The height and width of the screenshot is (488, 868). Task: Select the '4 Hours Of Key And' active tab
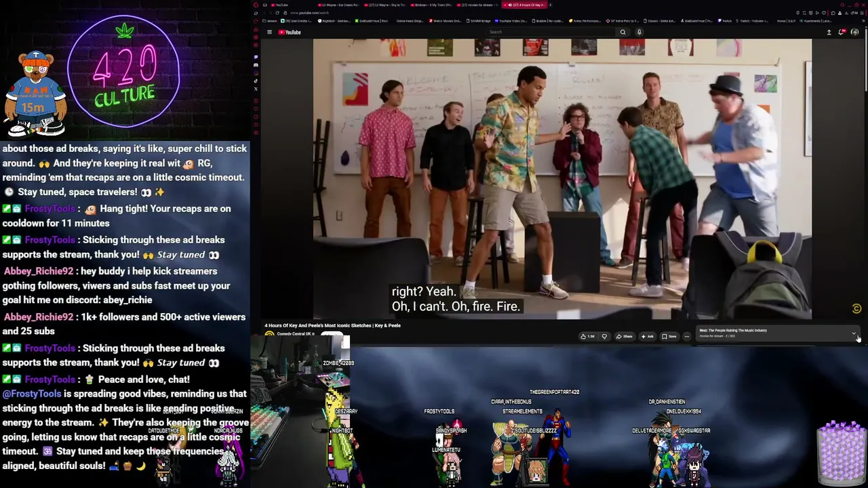point(526,5)
